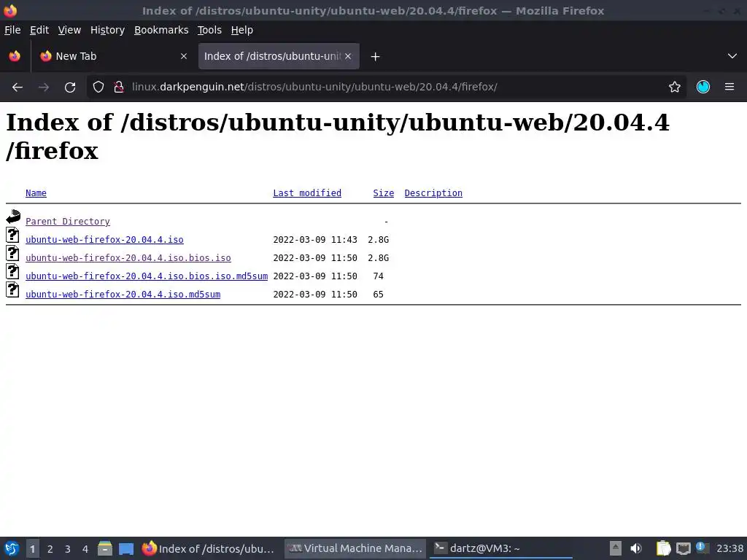Image resolution: width=747 pixels, height=560 pixels.
Task: Focus the URL address bar
Action: click(386, 87)
